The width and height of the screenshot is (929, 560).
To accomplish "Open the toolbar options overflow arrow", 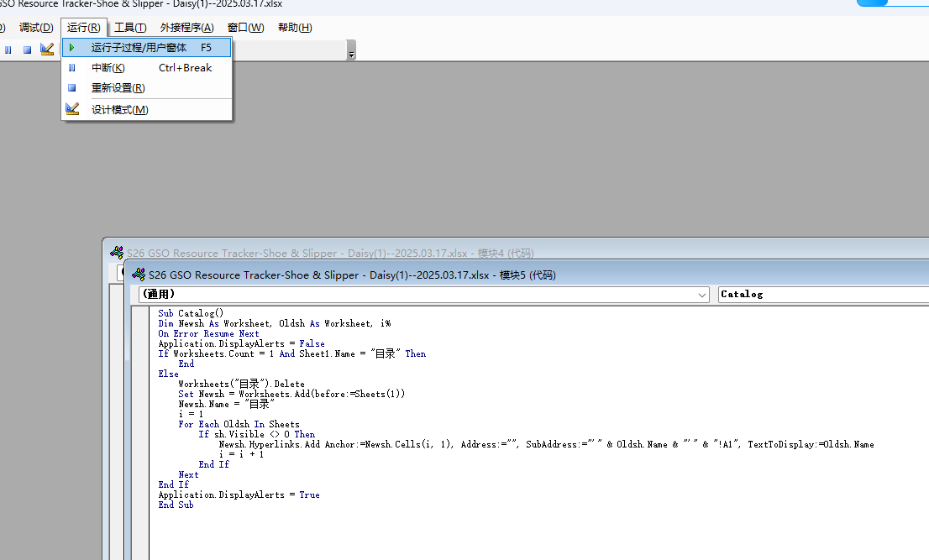I will 351,50.
